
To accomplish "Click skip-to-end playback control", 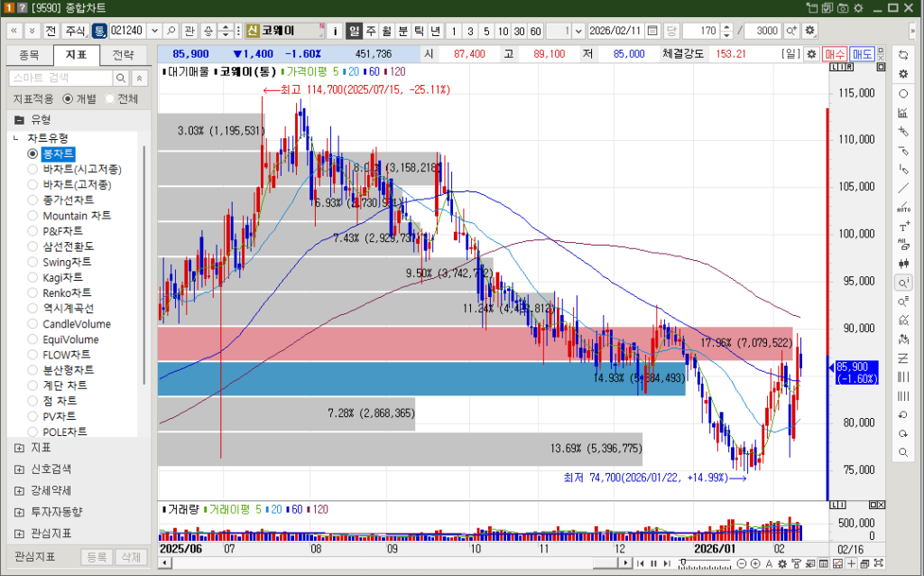I will coord(667,563).
